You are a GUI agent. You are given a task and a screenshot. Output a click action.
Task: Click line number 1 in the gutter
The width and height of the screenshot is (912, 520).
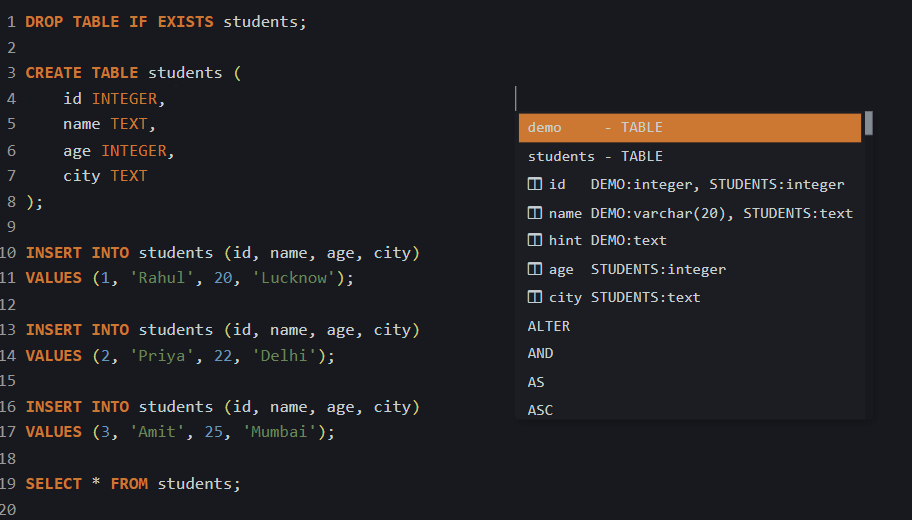(x=11, y=22)
